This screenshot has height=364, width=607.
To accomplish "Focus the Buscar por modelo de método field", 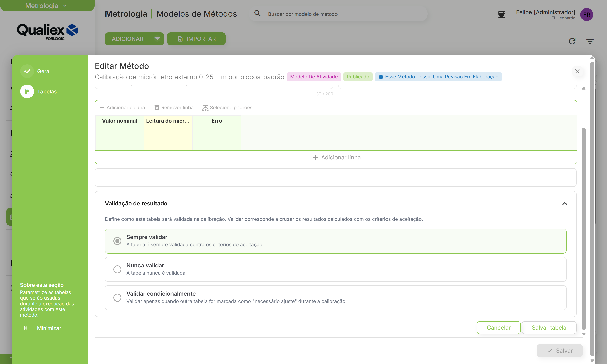I will point(338,14).
